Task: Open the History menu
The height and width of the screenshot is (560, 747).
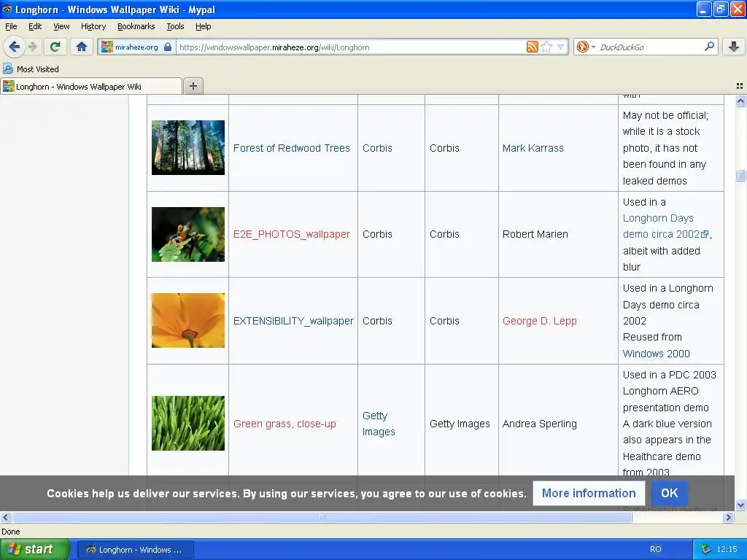Action: [93, 26]
